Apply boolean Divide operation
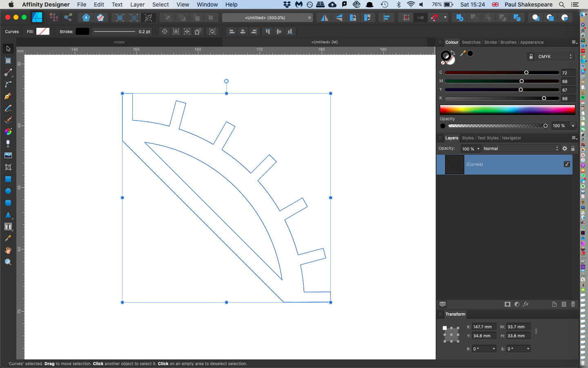 coord(517,18)
